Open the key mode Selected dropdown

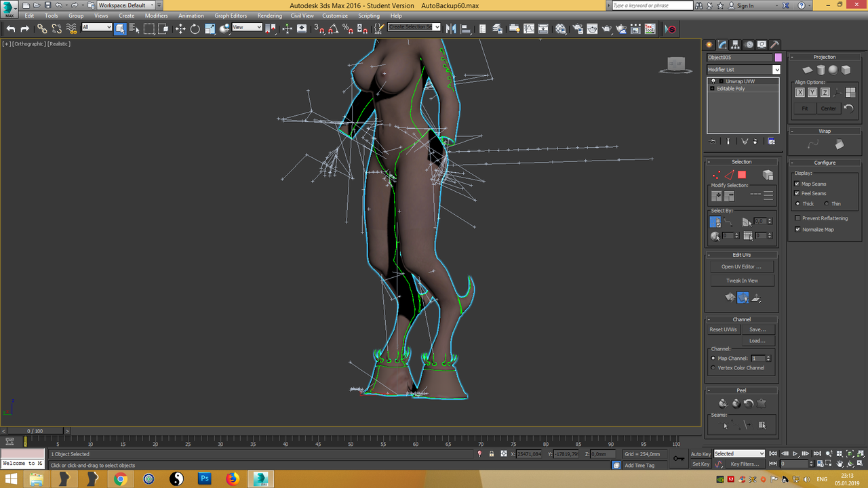coord(739,453)
